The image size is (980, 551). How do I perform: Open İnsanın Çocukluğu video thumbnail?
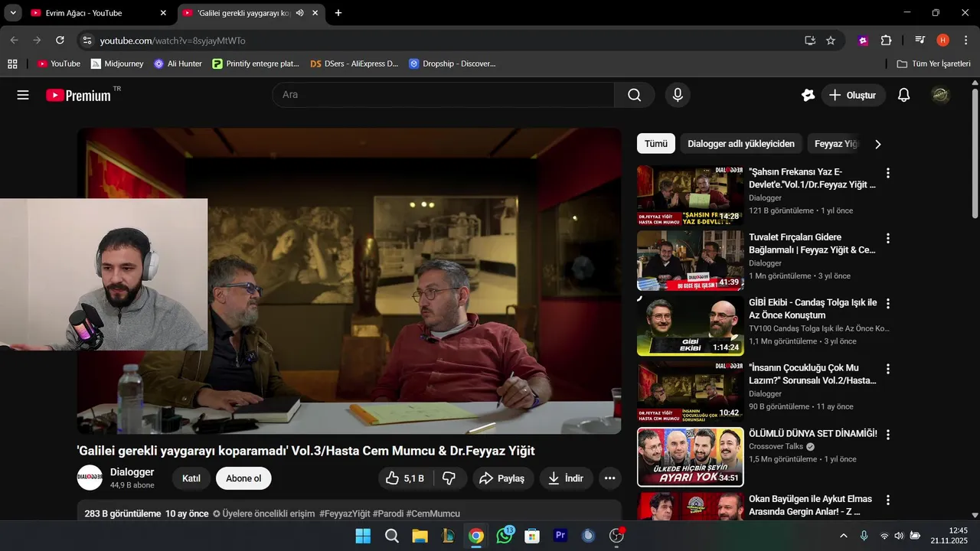pos(690,392)
